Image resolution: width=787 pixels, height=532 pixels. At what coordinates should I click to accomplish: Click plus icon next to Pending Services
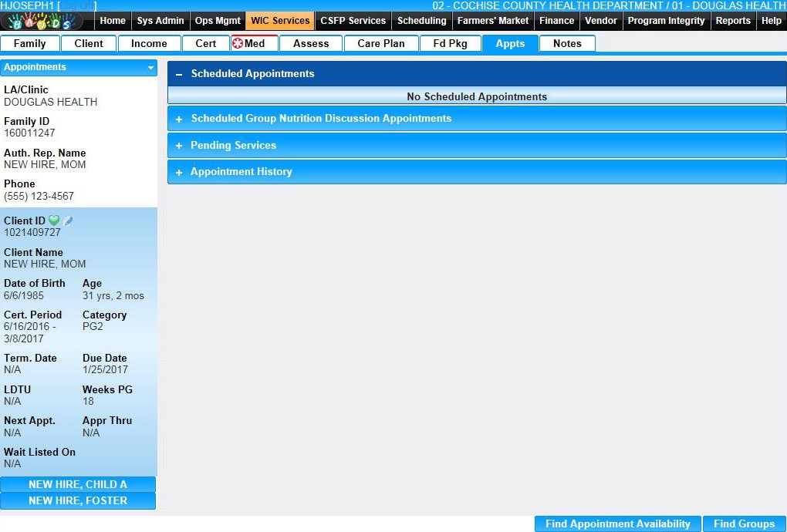(x=179, y=146)
